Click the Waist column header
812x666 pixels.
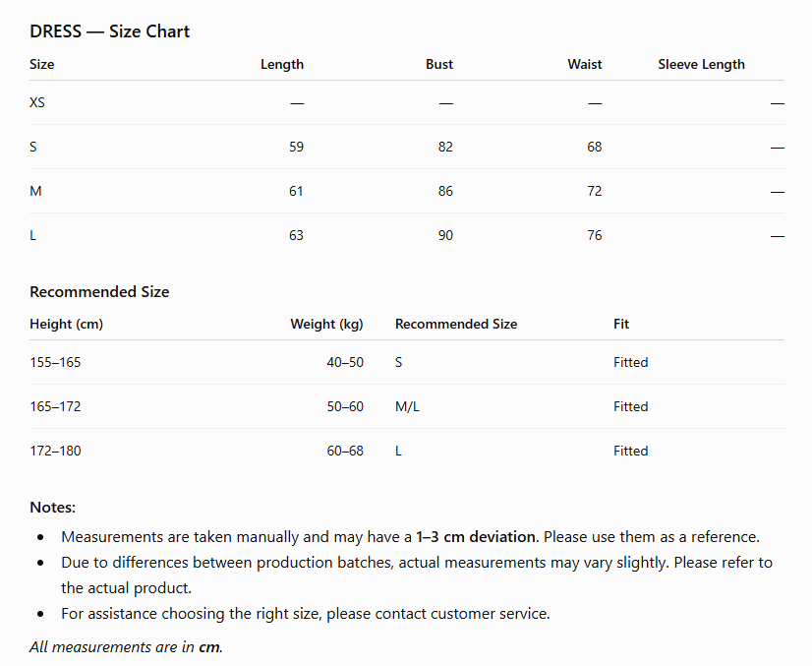pos(585,64)
